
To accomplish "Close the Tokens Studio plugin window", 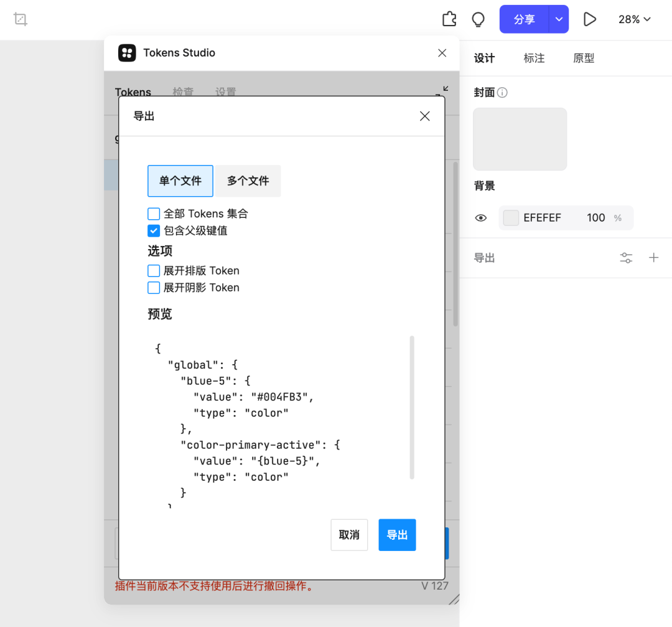I will pyautogui.click(x=442, y=53).
